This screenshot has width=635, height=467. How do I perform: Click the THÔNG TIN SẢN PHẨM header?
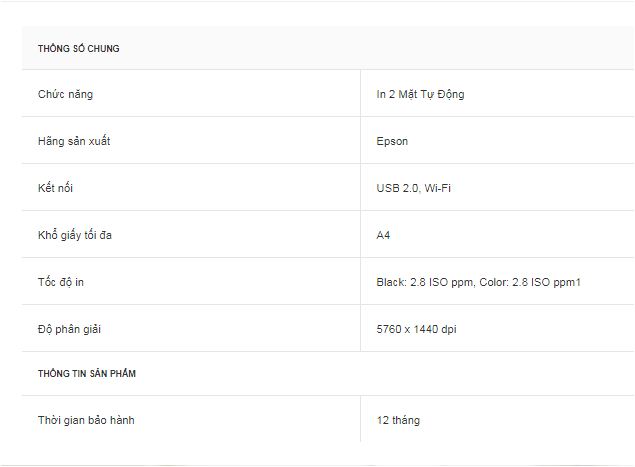coord(87,374)
